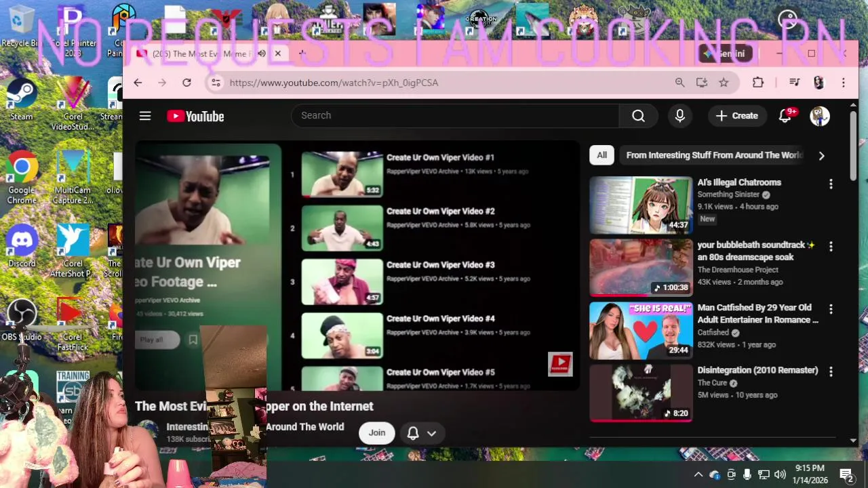Open the Disintegration (2010 Remaster) title

pyautogui.click(x=757, y=370)
